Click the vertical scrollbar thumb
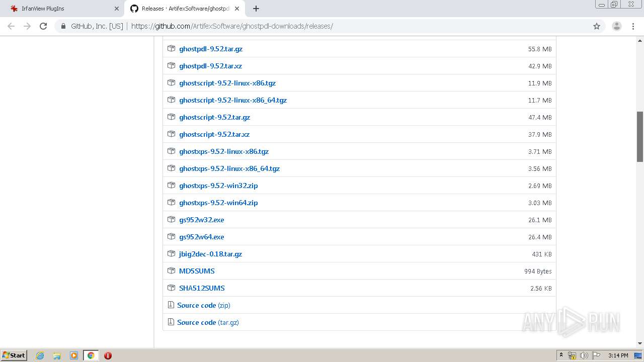Viewport: 644px width, 362px height. pos(640,137)
